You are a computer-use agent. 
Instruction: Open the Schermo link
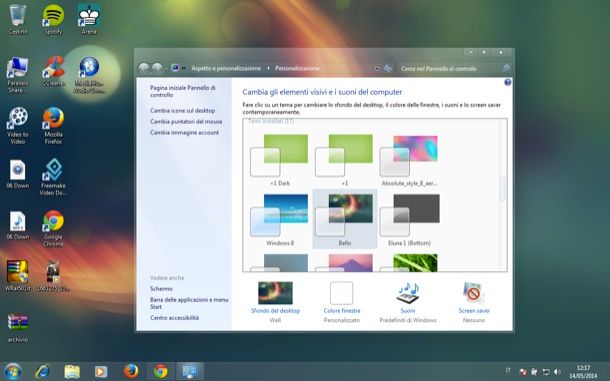coord(161,289)
